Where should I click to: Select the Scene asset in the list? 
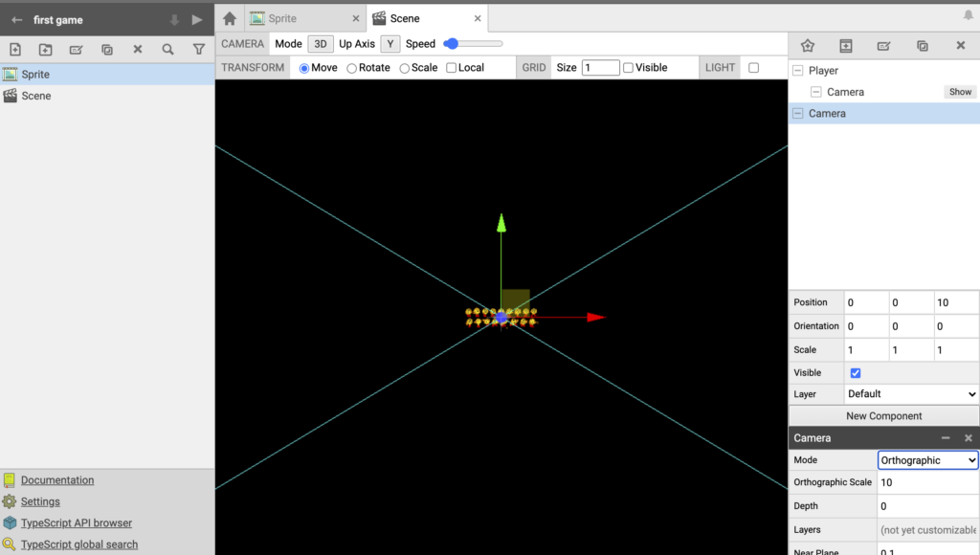(x=107, y=96)
